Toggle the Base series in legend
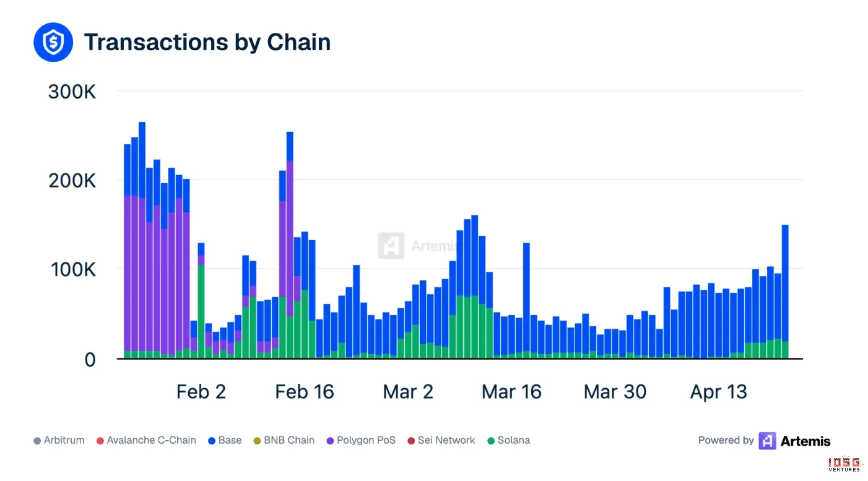Viewport: 868px width, 481px height. click(x=225, y=441)
